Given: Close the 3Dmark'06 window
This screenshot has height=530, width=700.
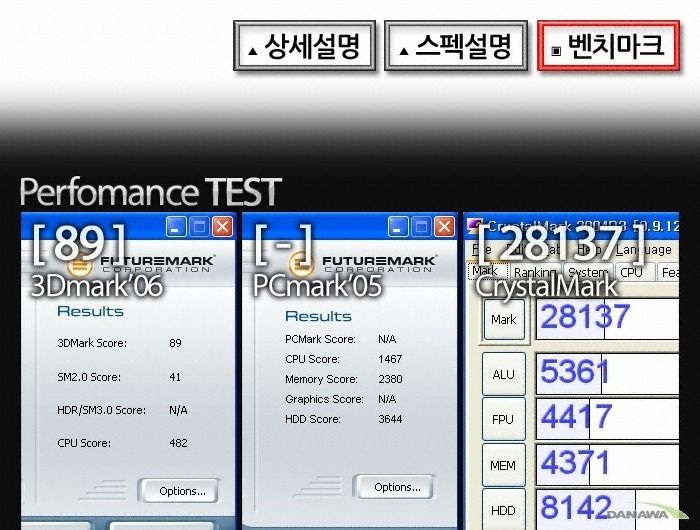Looking at the screenshot, I should pos(222,227).
